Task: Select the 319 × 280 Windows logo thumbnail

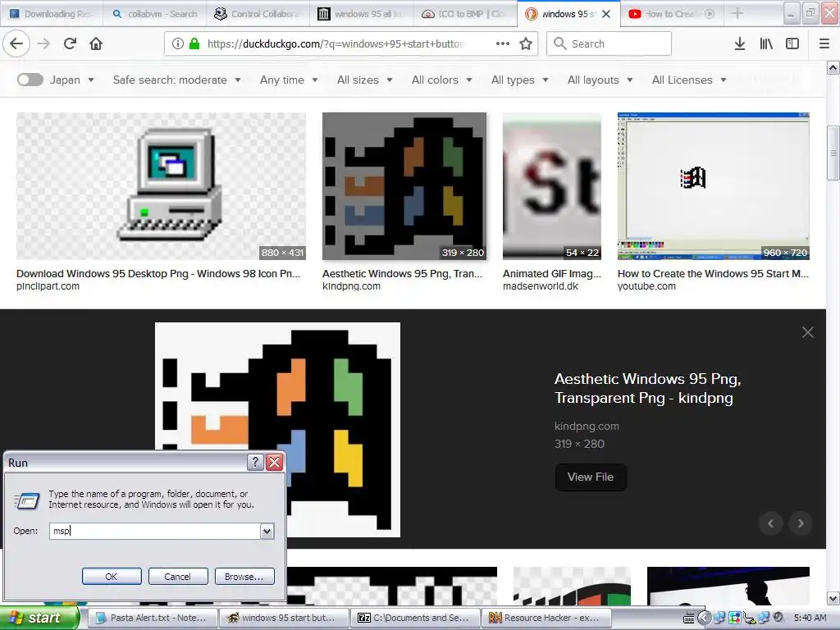Action: coord(404,186)
